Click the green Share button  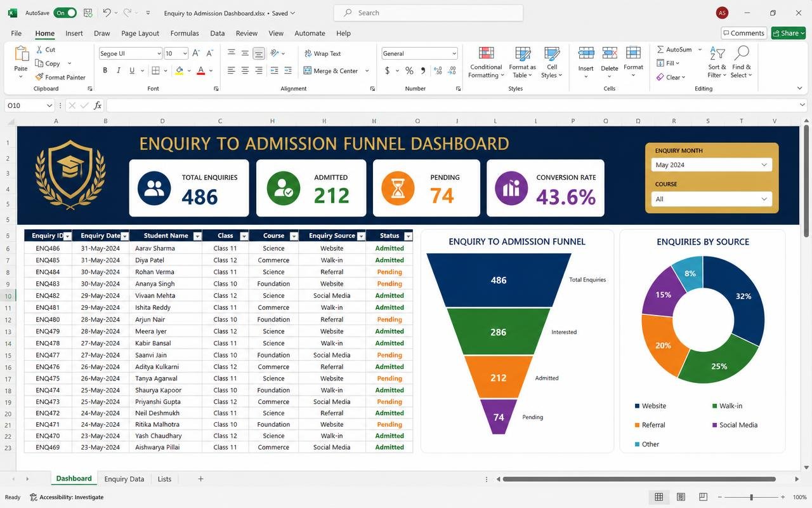788,33
